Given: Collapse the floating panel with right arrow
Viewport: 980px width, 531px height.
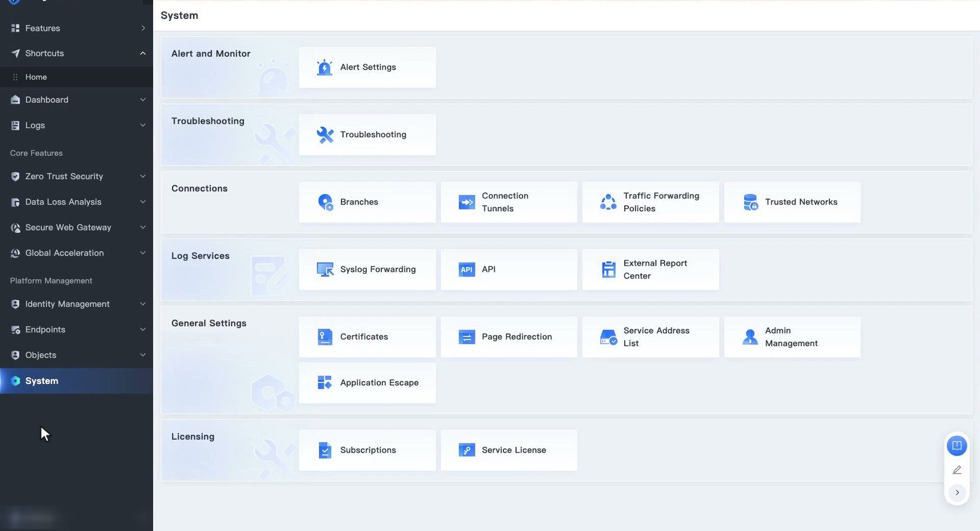Looking at the screenshot, I should [957, 492].
